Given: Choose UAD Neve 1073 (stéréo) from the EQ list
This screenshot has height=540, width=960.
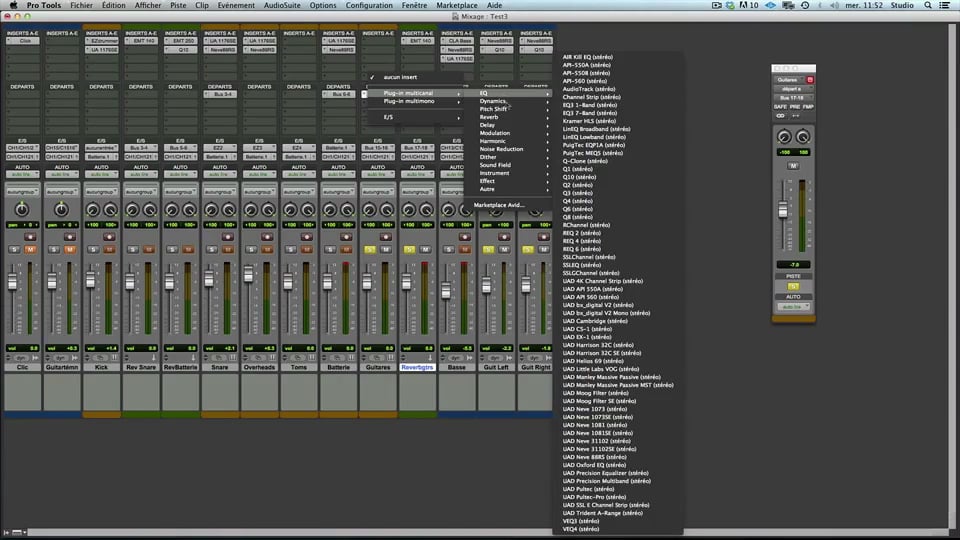Looking at the screenshot, I should (594, 409).
